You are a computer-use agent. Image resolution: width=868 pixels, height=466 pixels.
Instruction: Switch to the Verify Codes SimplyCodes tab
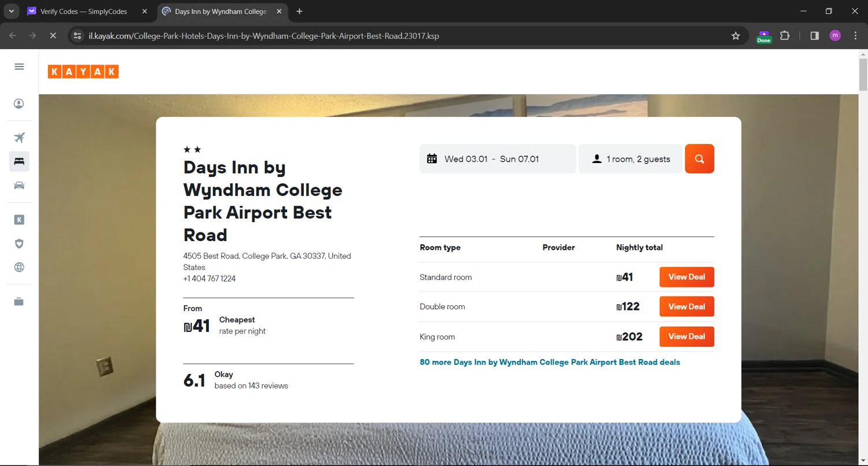pos(83,12)
